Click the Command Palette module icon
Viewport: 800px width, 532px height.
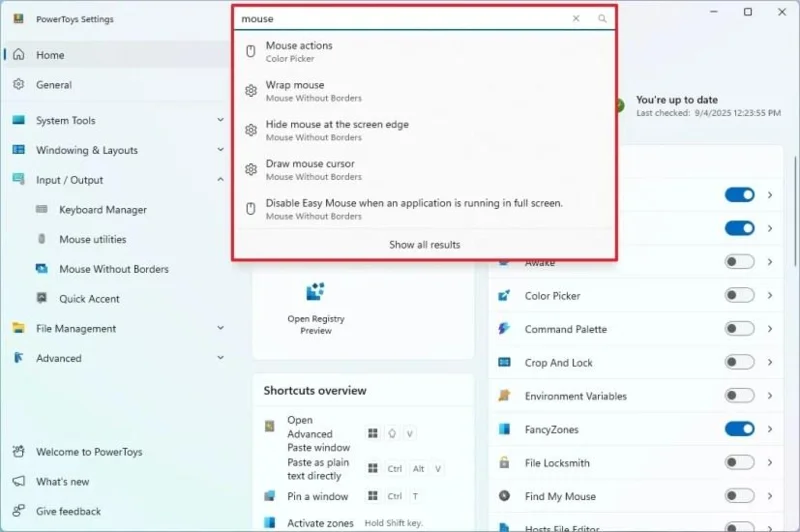[x=504, y=328]
